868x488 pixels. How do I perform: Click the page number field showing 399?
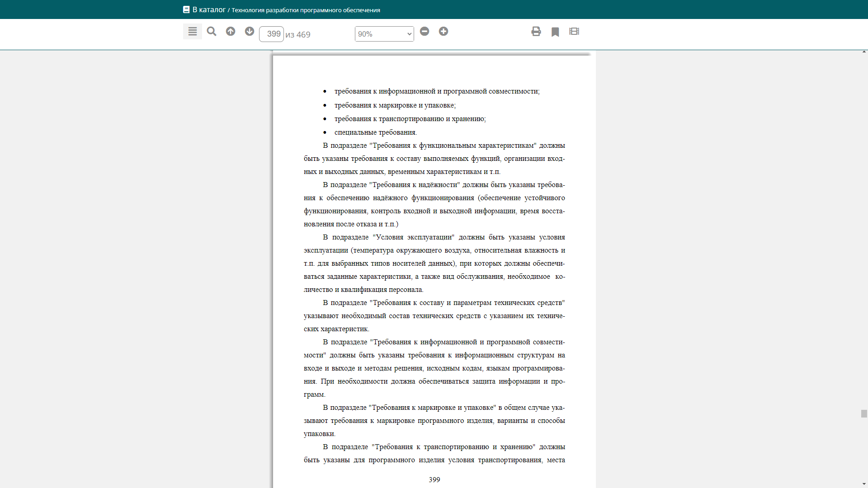[x=271, y=34]
